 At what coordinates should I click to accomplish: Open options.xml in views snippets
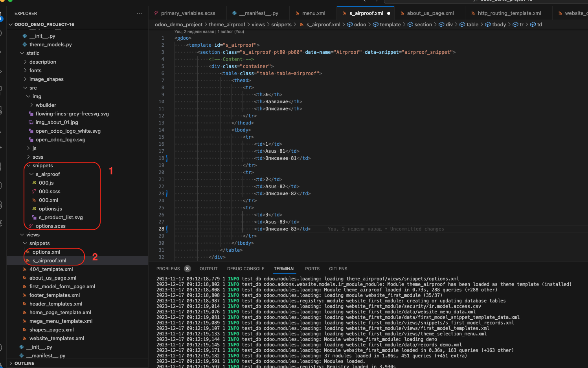click(46, 252)
